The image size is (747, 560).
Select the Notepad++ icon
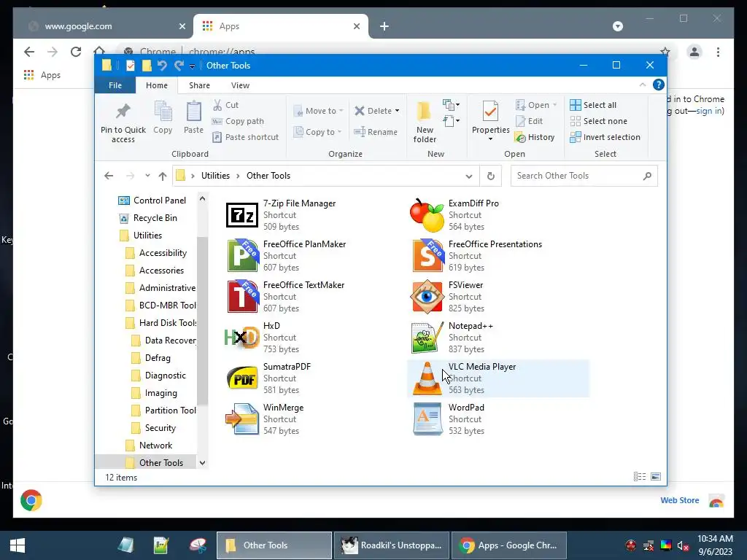(x=427, y=338)
